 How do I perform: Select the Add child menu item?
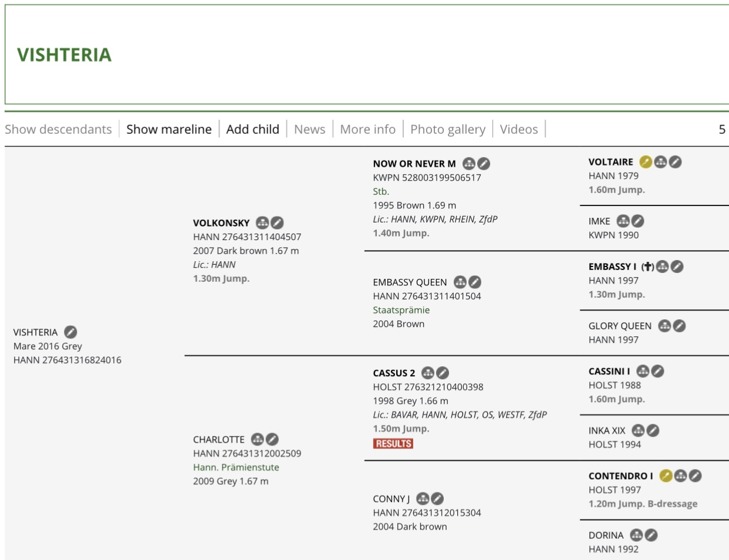[253, 129]
